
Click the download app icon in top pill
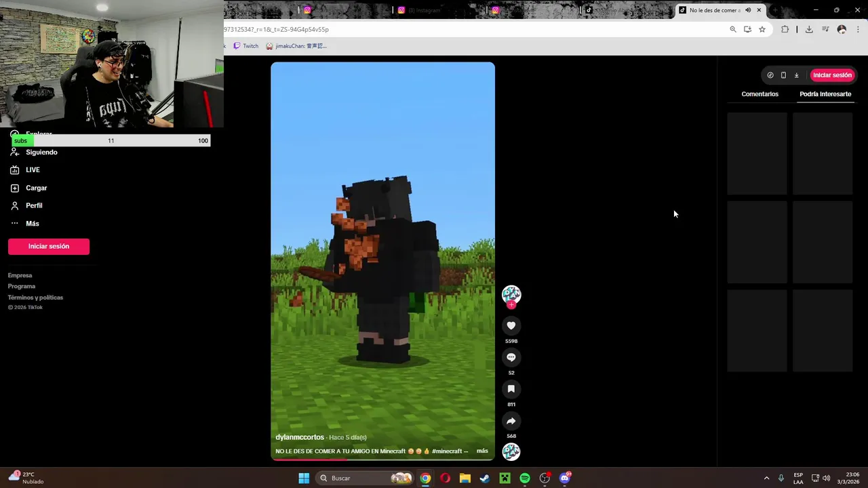tap(797, 75)
